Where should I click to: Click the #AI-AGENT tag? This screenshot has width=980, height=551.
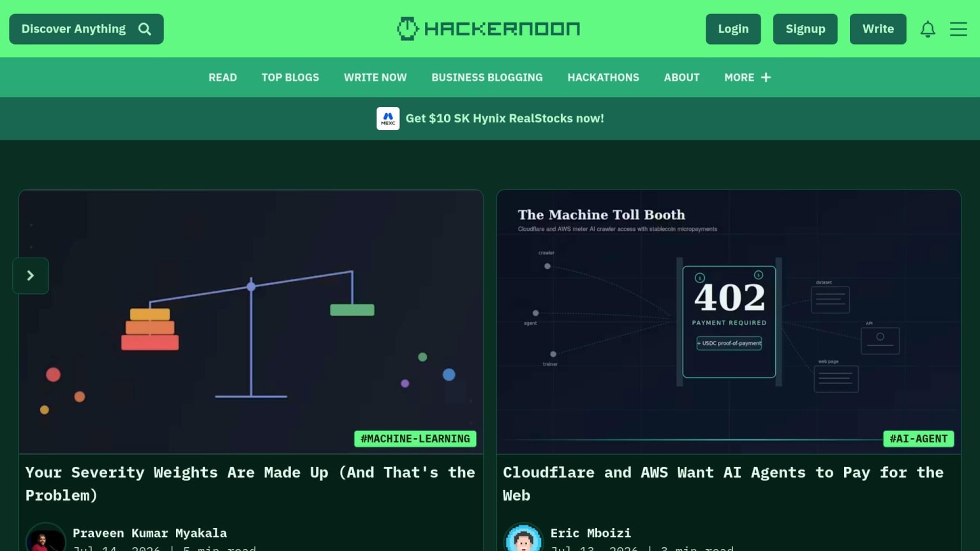click(x=919, y=439)
